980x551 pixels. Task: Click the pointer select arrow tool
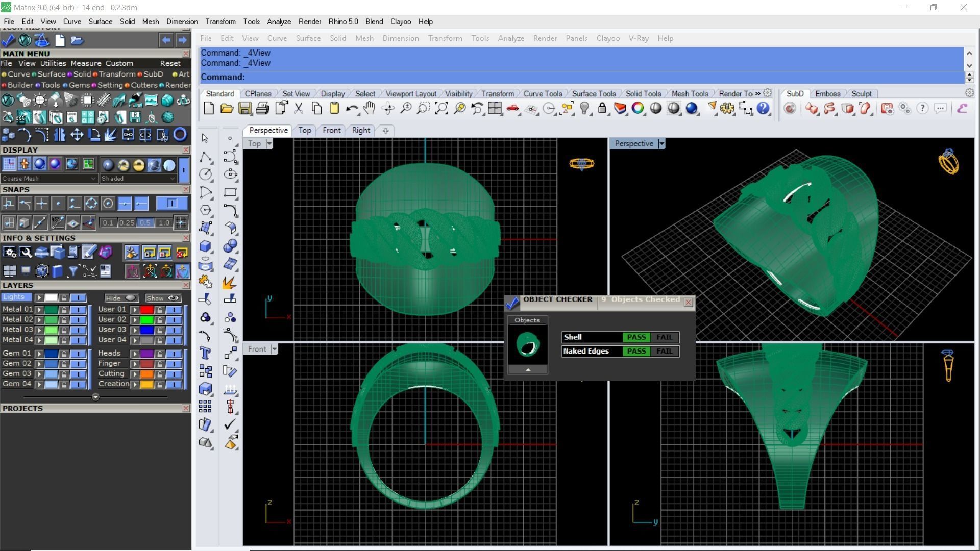coord(205,138)
